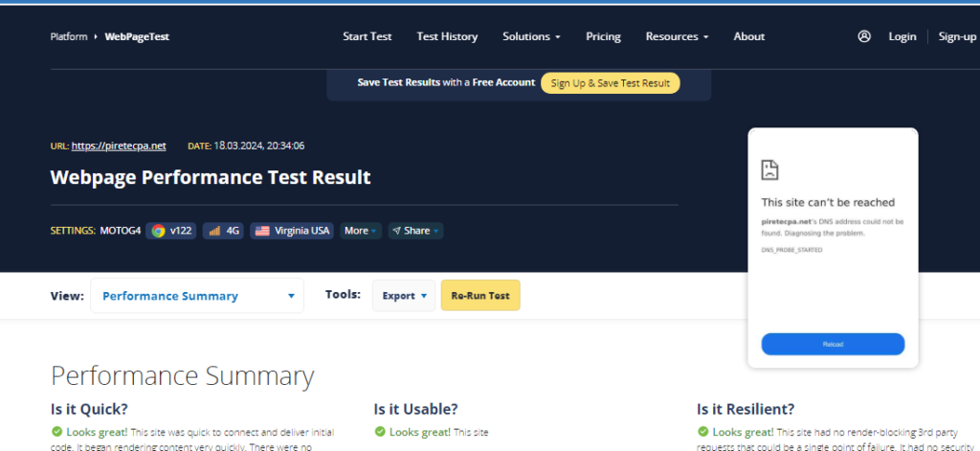Expand the Resources menu
980x451 pixels.
point(677,36)
